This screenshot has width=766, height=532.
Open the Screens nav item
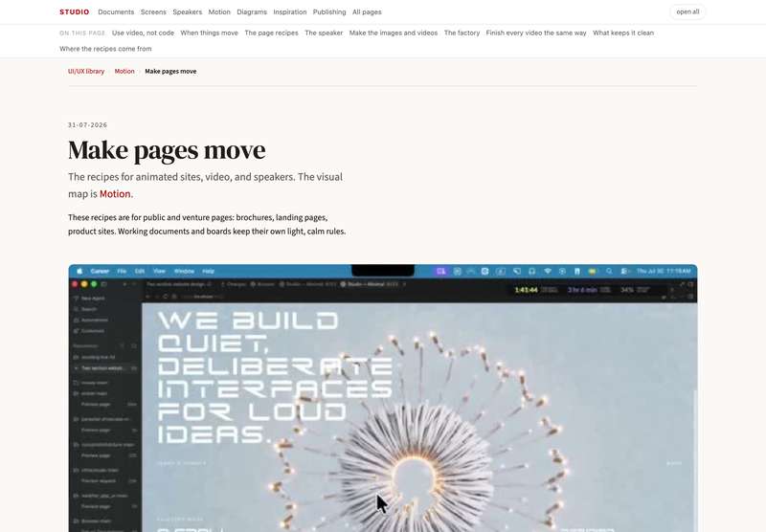point(153,11)
